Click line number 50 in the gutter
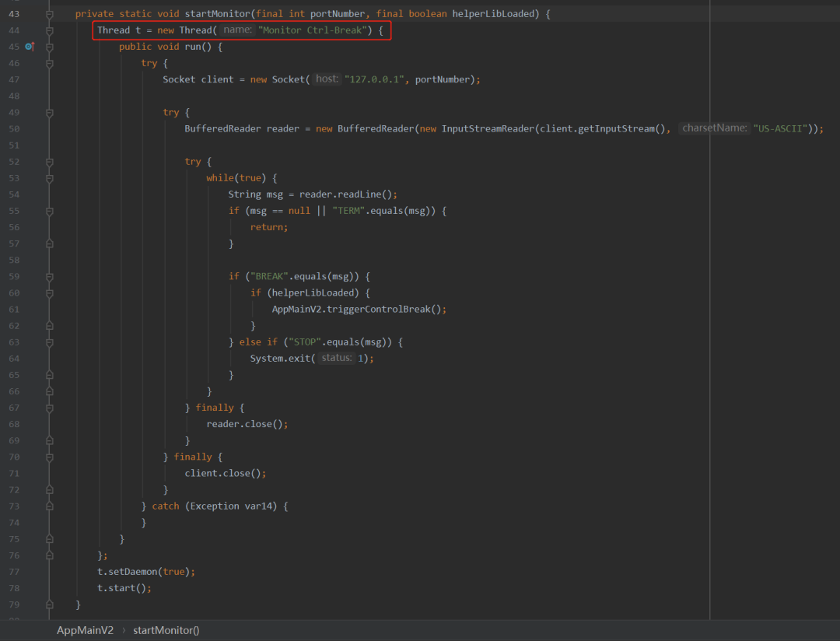Image resolution: width=840 pixels, height=641 pixels. [x=14, y=128]
